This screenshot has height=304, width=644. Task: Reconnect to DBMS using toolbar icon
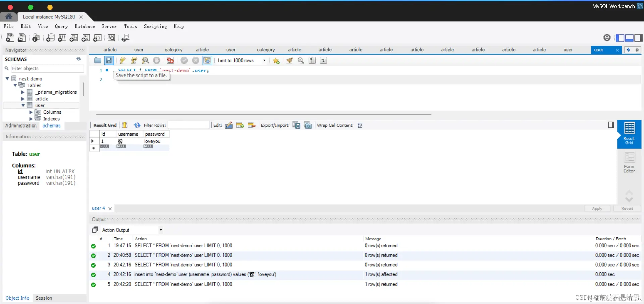coord(125,38)
